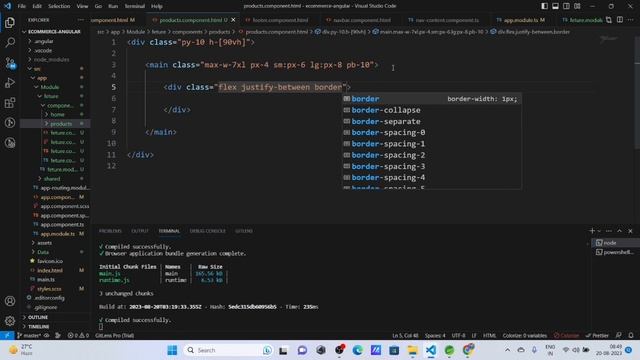Viewport: 640px width, 360px height.
Task: Click the remote window indicator in status bar
Action: (7, 336)
